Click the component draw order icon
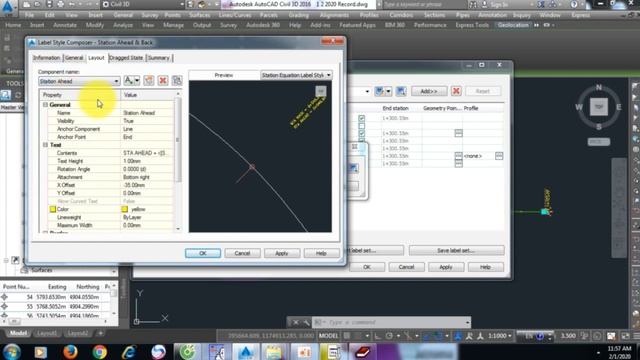Viewport: 640px width, 360px height. pos(177,80)
